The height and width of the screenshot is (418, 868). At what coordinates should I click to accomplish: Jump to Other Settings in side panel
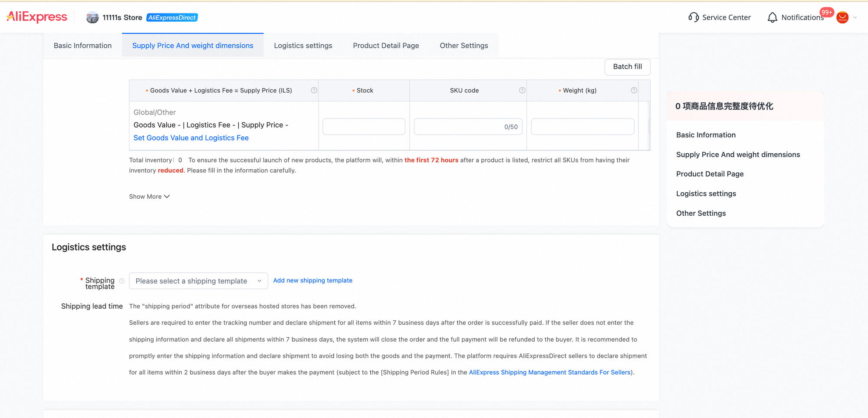tap(701, 213)
